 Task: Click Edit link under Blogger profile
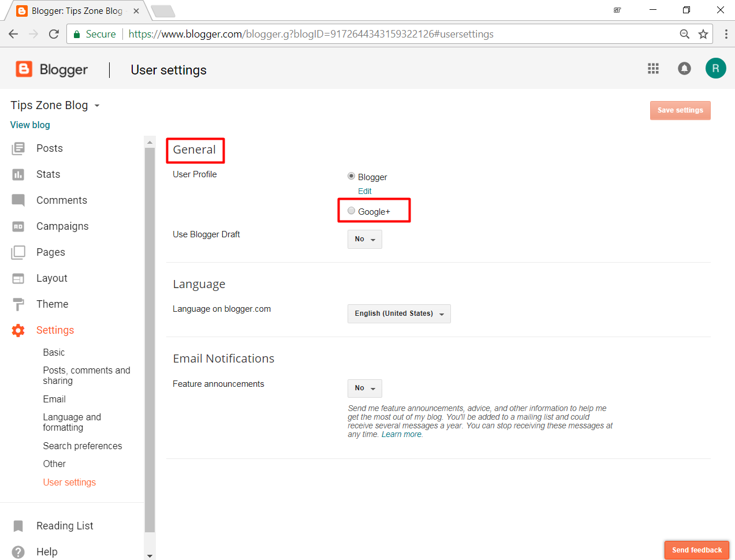(x=365, y=191)
